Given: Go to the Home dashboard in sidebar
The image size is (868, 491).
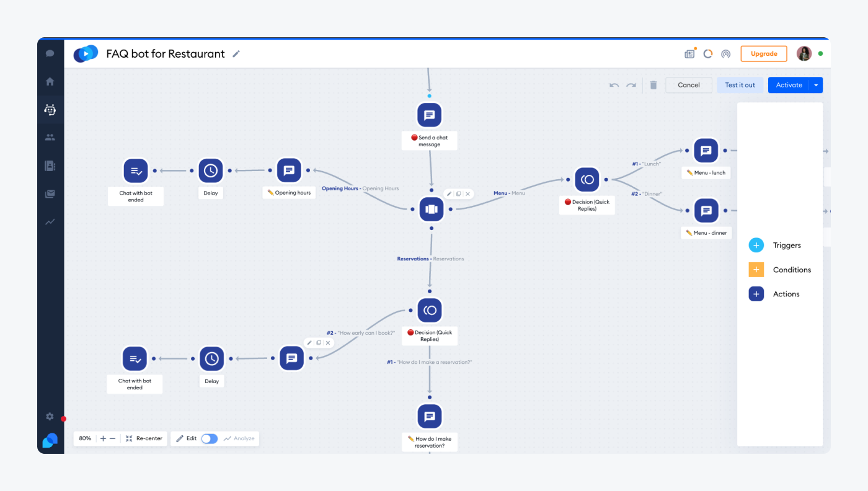Looking at the screenshot, I should tap(50, 81).
